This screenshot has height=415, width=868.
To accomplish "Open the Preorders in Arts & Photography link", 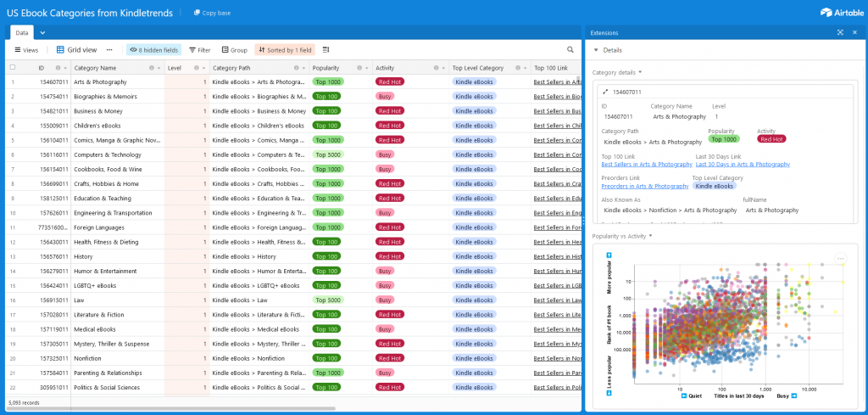I will click(x=645, y=186).
